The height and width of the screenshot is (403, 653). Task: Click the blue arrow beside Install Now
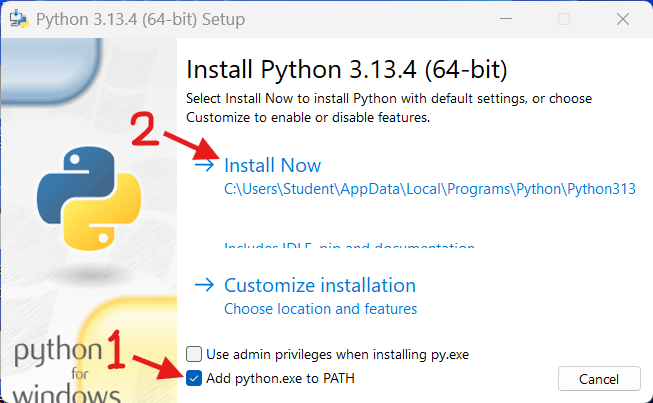(x=204, y=165)
